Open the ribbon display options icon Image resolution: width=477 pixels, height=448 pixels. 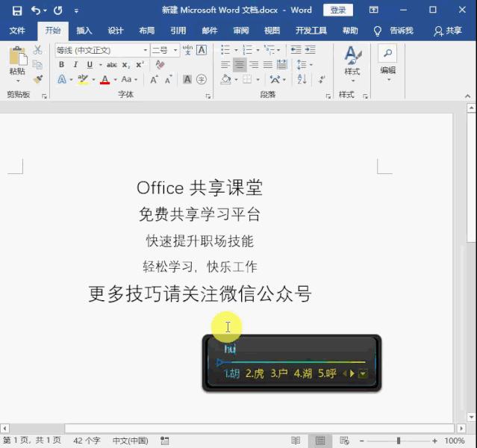click(x=373, y=10)
